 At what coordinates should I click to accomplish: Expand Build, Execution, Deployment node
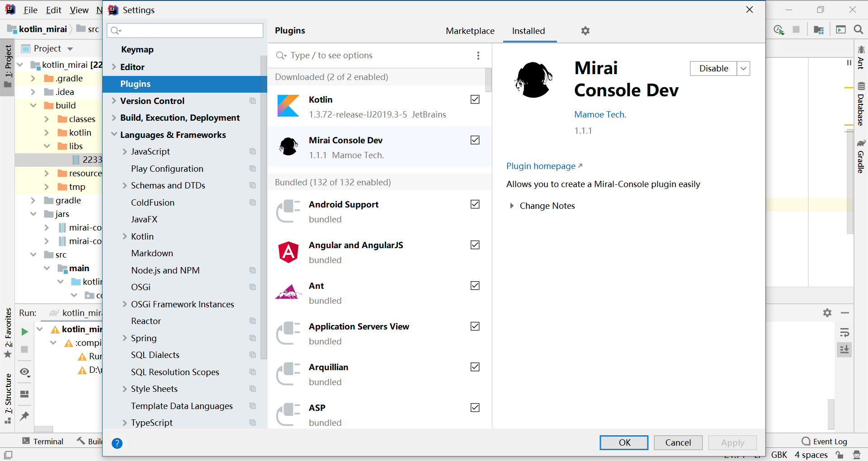coord(114,118)
